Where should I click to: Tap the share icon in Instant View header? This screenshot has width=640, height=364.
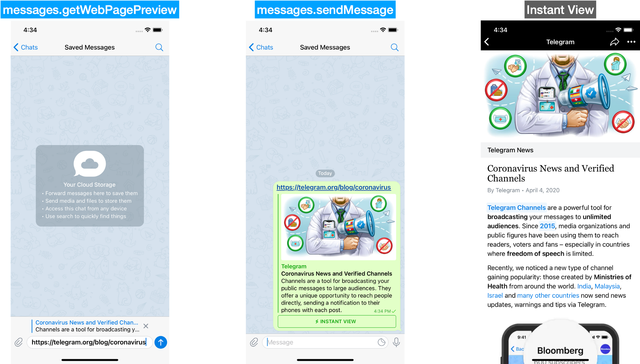click(x=613, y=42)
